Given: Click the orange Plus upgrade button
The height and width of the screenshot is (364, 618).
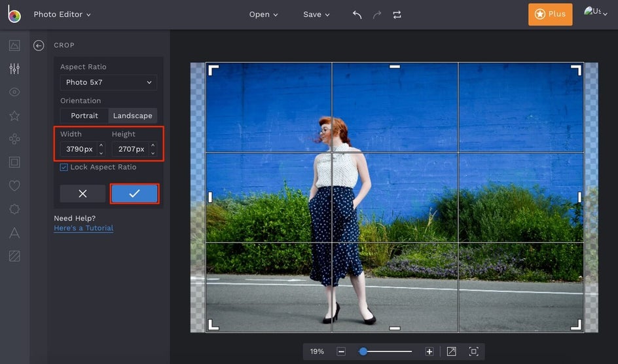Looking at the screenshot, I should 550,14.
